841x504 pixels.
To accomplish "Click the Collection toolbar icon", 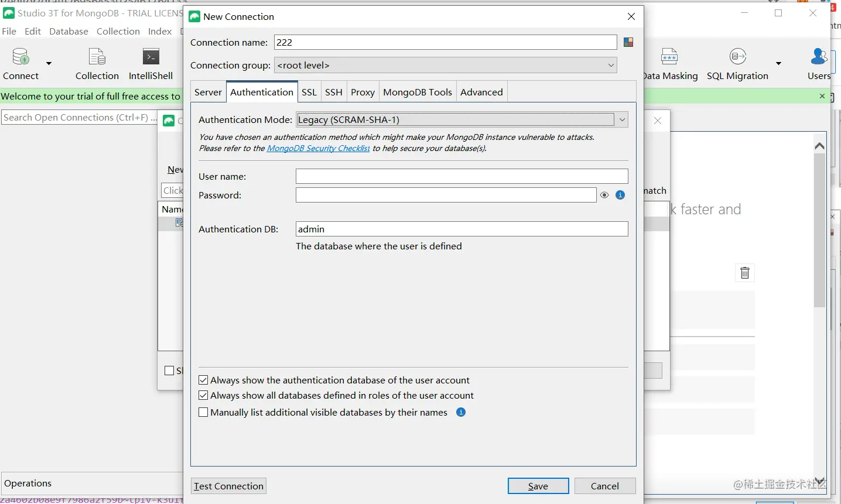I will pos(97,64).
